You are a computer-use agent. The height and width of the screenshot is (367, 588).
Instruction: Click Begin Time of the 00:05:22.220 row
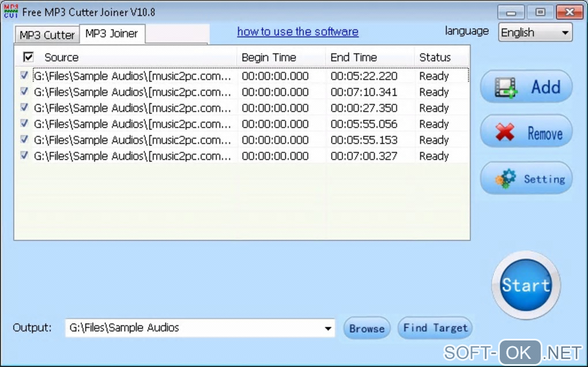tap(275, 76)
